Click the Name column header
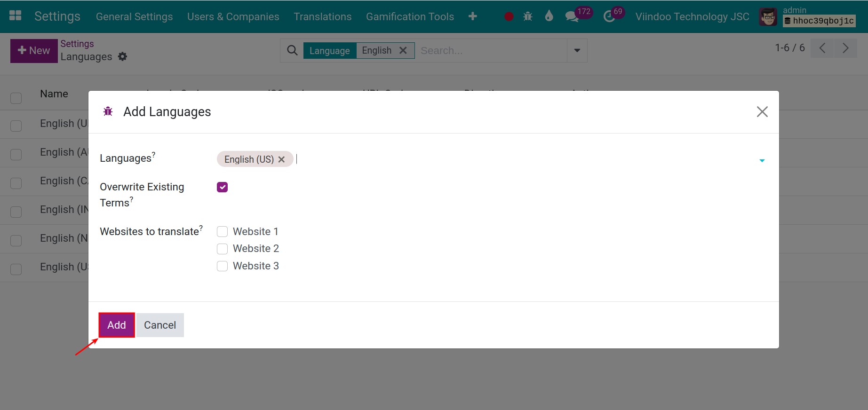 point(54,94)
